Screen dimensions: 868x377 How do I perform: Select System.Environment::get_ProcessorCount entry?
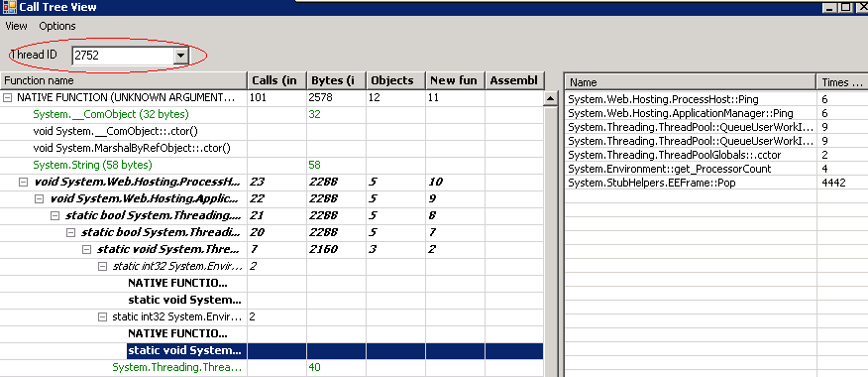[x=669, y=169]
